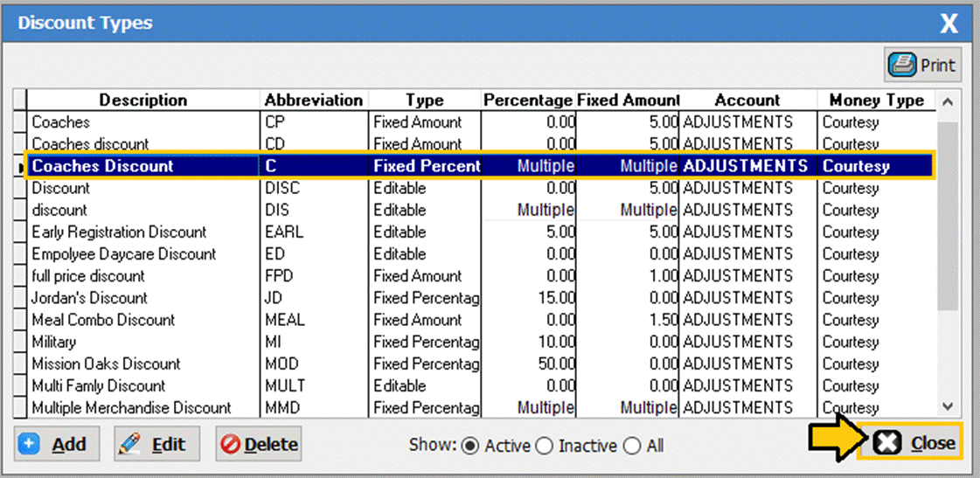Image resolution: width=980 pixels, height=478 pixels.
Task: Select the Active radio button
Action: (x=470, y=446)
